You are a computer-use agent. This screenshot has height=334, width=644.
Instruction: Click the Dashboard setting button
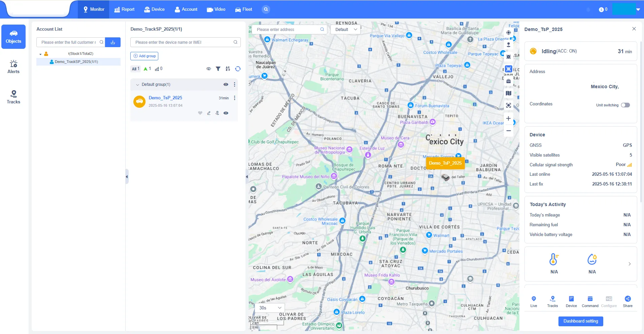coord(580,321)
